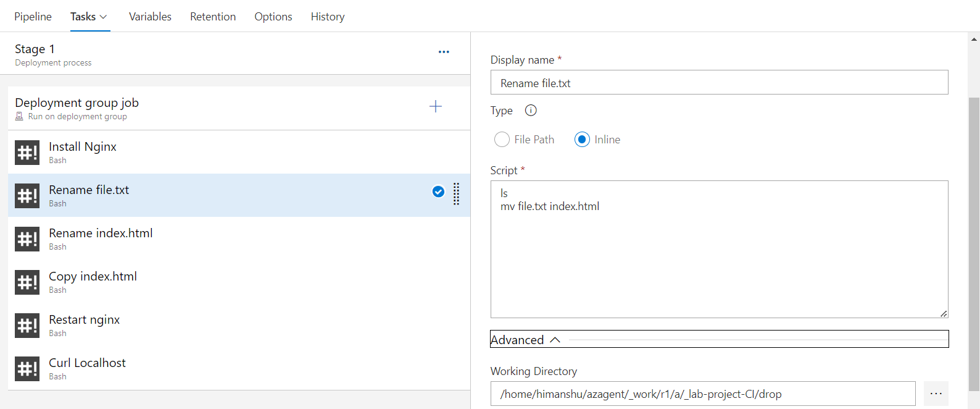This screenshot has height=409, width=980.
Task: Open Stage 1 more options ellipsis
Action: point(444,52)
